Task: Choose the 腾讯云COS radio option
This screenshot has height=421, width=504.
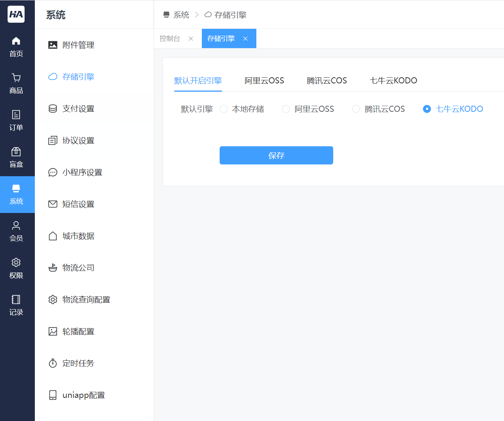Action: pyautogui.click(x=356, y=109)
